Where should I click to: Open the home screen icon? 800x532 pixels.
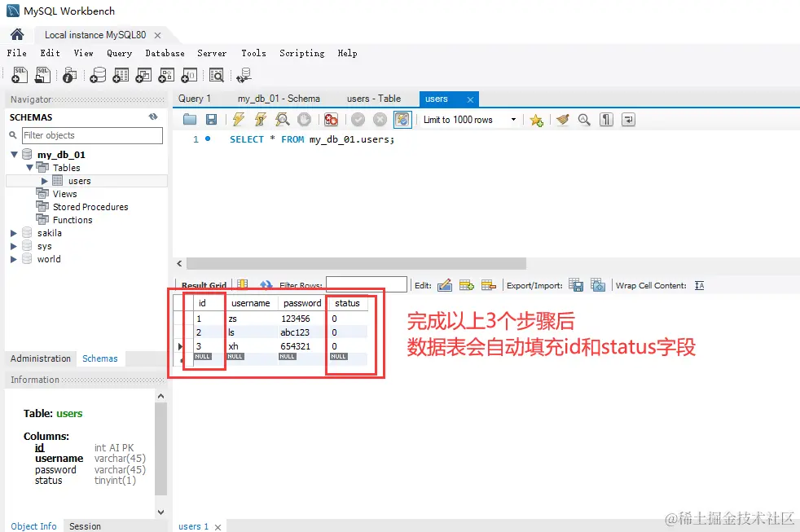(x=17, y=35)
